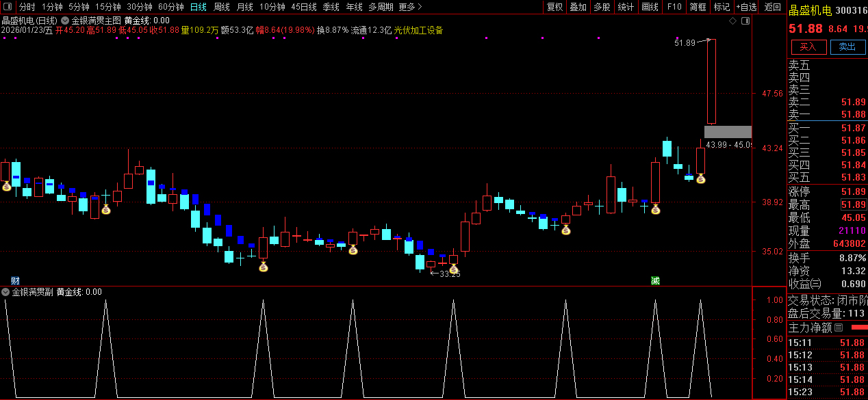Open the 更多 periods expander

point(410,7)
